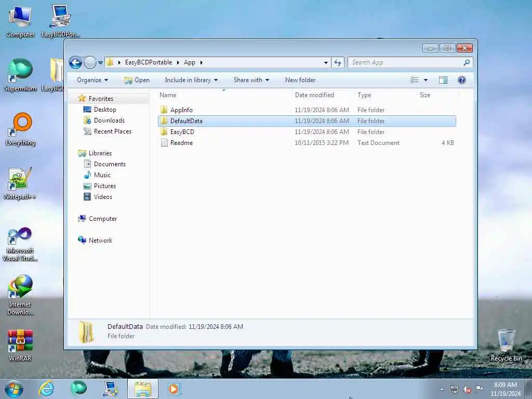The width and height of the screenshot is (532, 399).
Task: Select the EasyBCDPor... desktop shortcut
Action: pyautogui.click(x=60, y=21)
